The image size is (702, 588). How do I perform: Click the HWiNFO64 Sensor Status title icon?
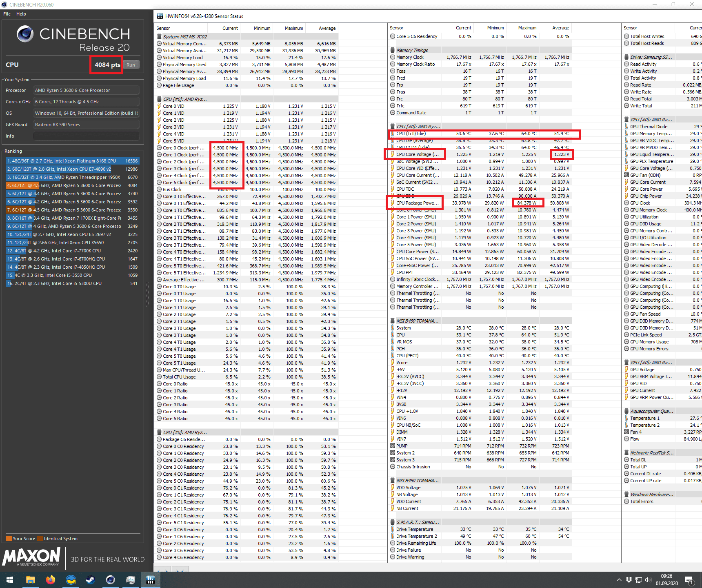[x=160, y=16]
